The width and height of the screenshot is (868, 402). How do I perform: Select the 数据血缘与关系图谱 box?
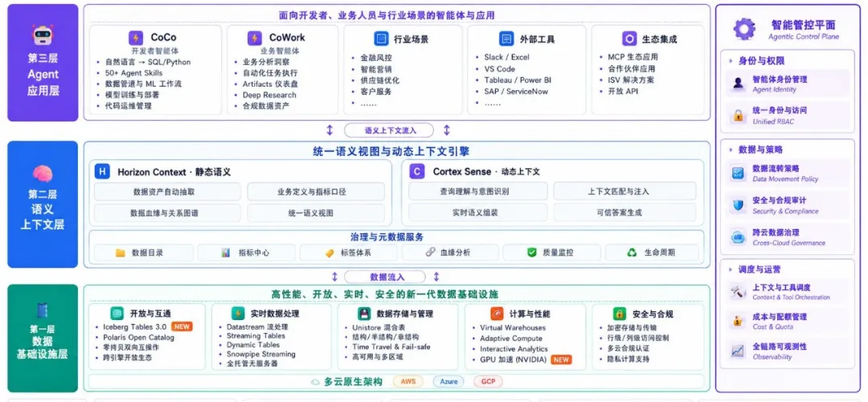(x=167, y=212)
